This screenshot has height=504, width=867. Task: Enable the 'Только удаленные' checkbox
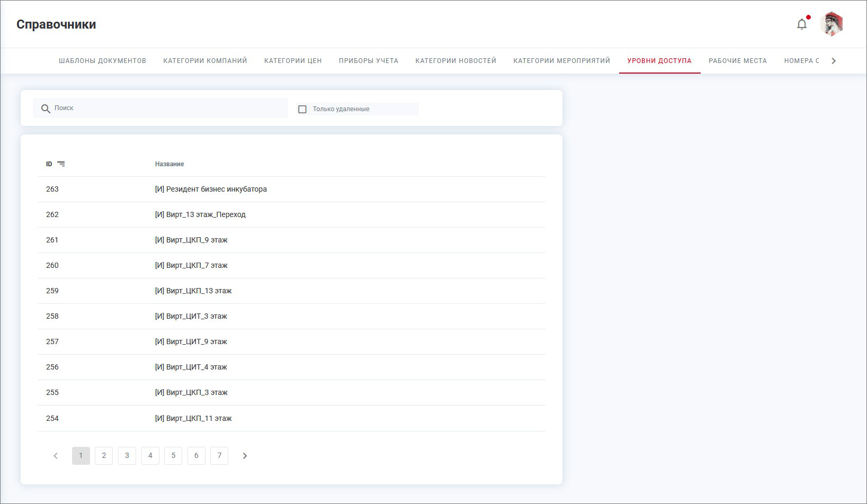(x=302, y=109)
